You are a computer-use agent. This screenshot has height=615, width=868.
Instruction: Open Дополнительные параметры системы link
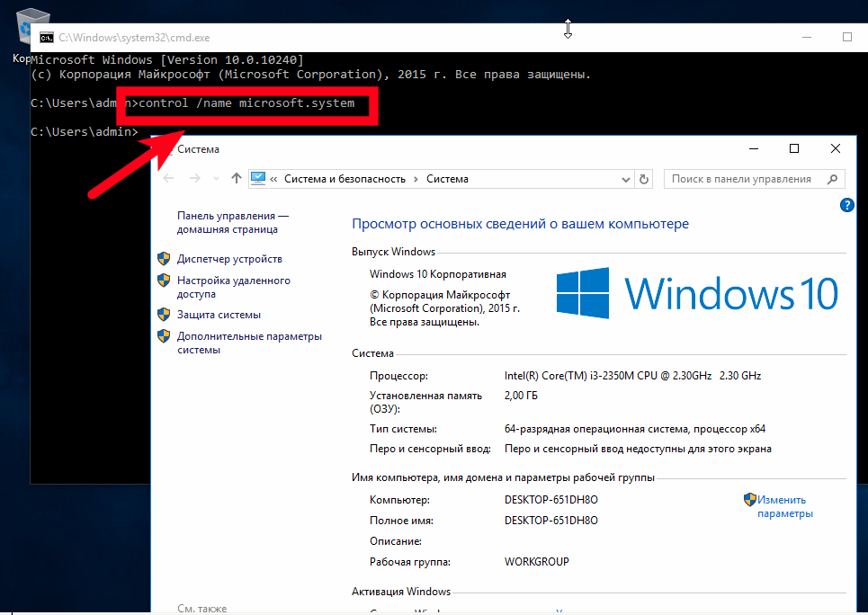249,343
